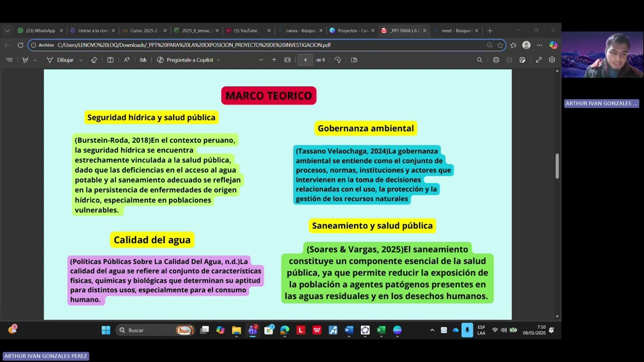Click the Saneamiento y salud pública heading
Screen dimensions: 644x362
point(372,226)
